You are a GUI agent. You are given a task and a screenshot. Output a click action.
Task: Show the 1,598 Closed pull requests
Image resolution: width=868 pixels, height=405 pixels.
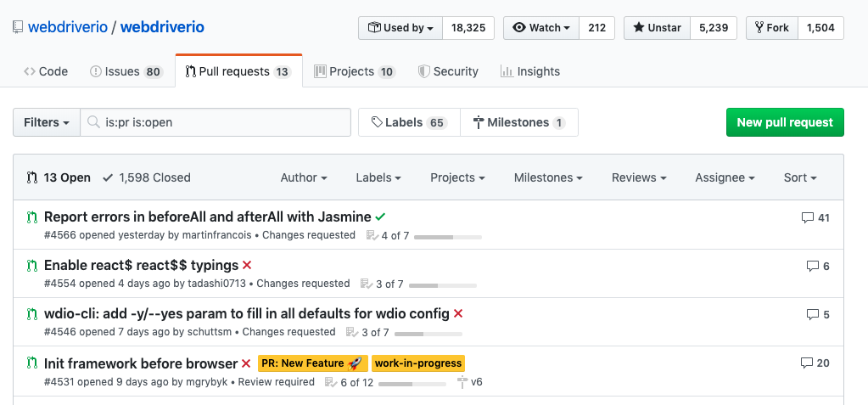click(147, 177)
